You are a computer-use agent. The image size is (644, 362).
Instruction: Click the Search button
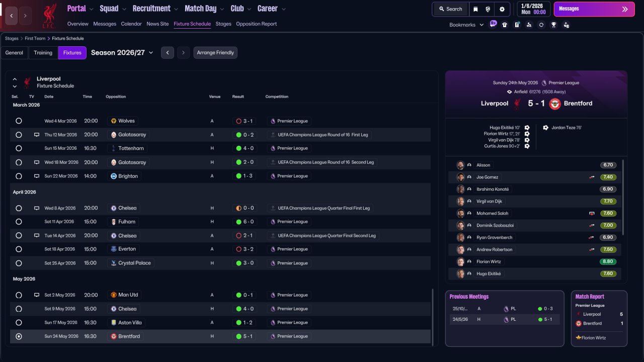tap(450, 9)
